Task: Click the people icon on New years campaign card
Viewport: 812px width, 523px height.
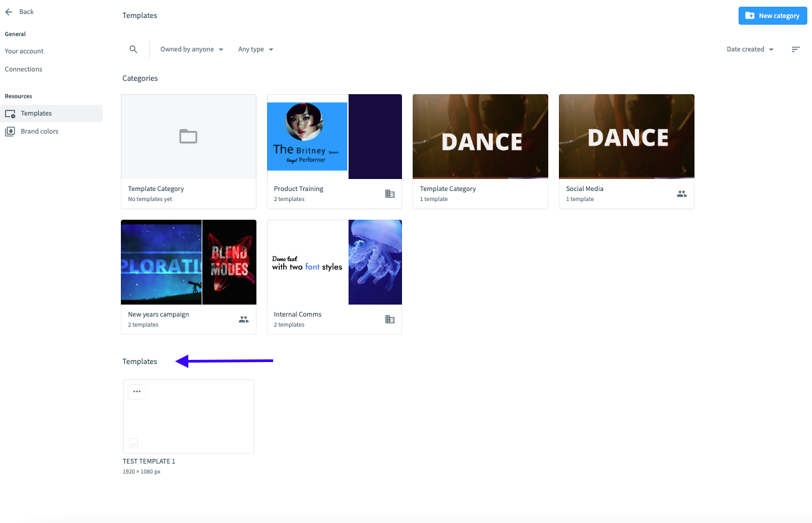Action: pos(244,319)
